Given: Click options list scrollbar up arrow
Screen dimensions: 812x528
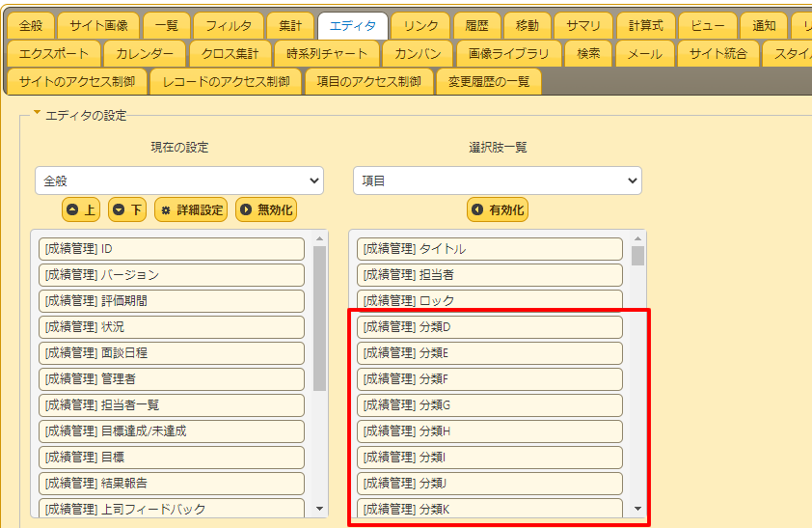Looking at the screenshot, I should (638, 238).
